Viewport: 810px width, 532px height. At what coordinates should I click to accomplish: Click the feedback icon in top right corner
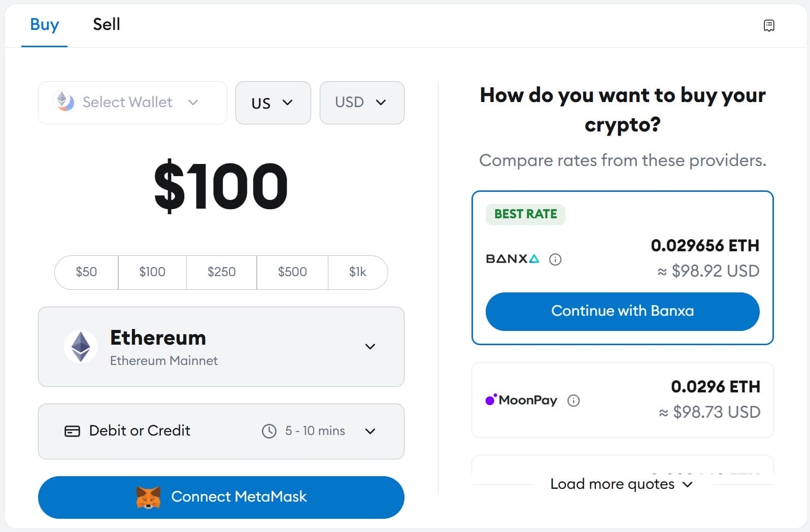(769, 24)
